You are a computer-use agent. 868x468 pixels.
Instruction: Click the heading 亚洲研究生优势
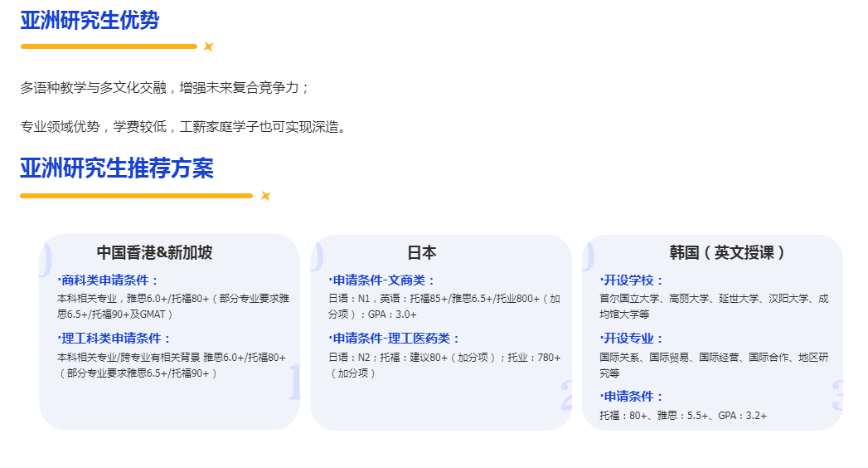click(90, 21)
